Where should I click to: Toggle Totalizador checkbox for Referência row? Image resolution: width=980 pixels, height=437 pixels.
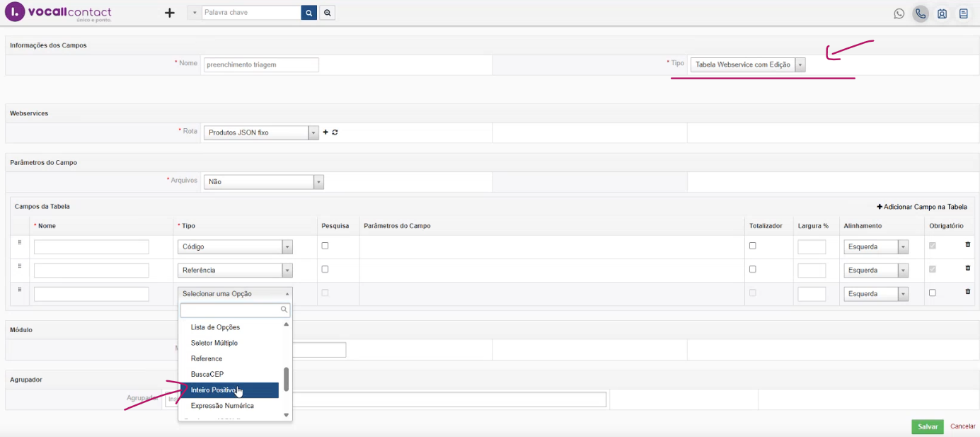(x=752, y=269)
